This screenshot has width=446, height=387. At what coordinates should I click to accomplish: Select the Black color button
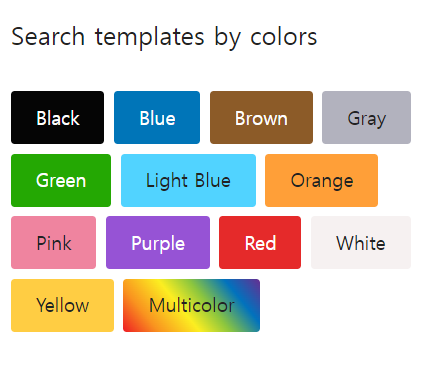[x=57, y=117]
